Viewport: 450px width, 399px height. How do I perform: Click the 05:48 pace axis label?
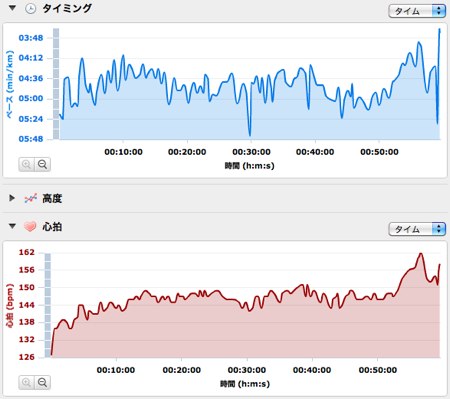[x=31, y=139]
